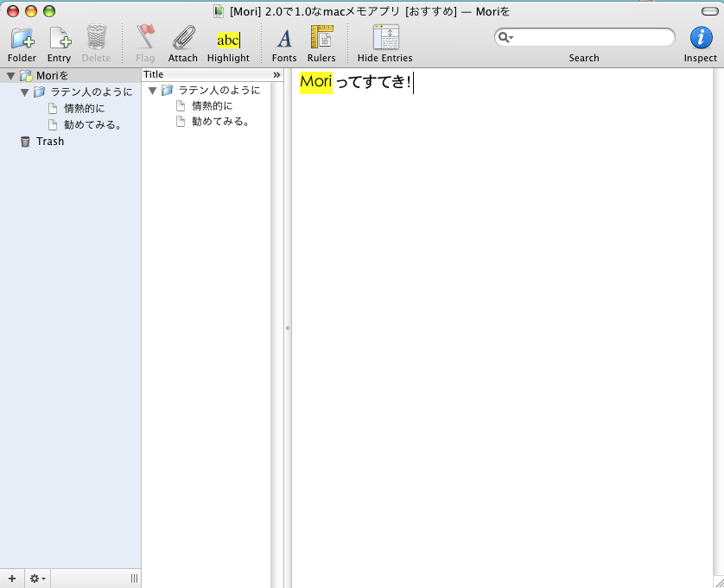Click the Title column header
The height and width of the screenshot is (588, 724).
[206, 75]
